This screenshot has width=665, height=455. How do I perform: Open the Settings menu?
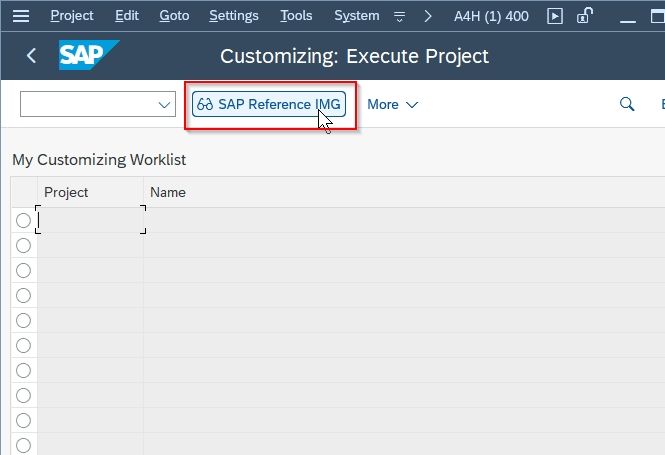point(234,16)
